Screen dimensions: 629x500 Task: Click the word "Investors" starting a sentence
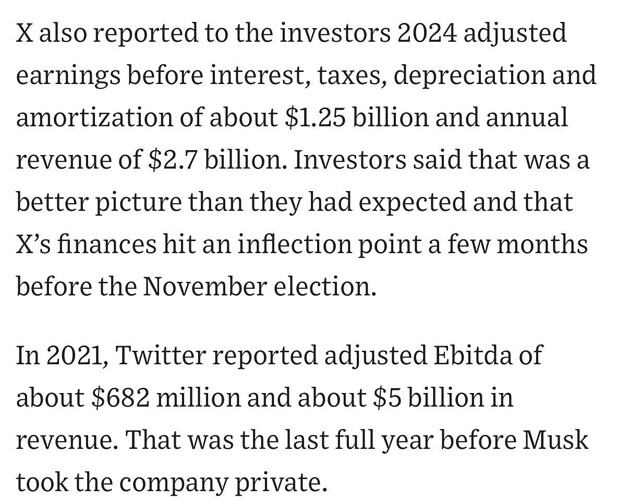349,160
